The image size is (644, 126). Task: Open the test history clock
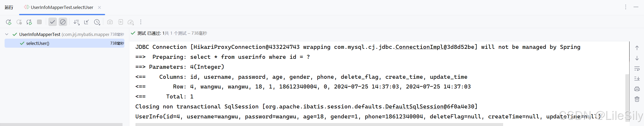[97, 22]
